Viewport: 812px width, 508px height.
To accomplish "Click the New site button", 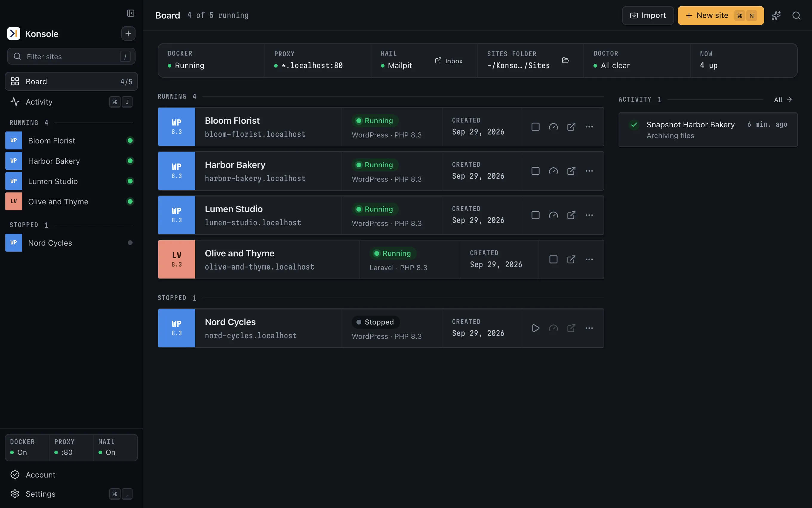I will click(720, 16).
